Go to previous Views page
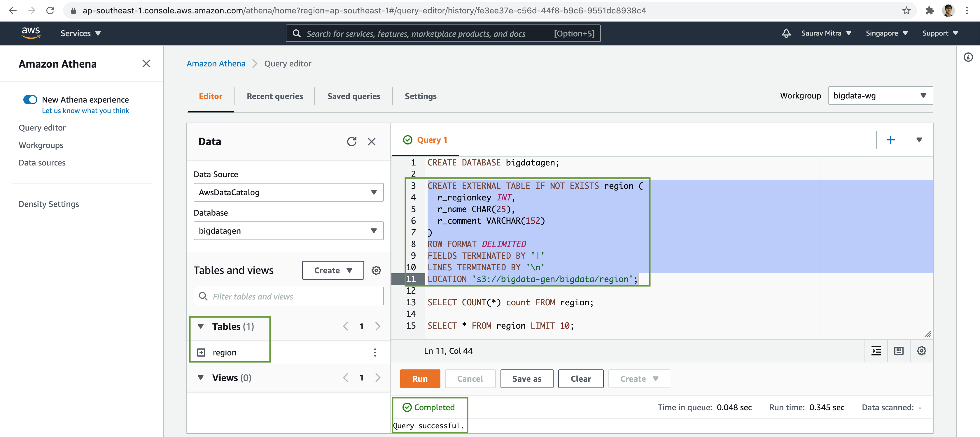980x437 pixels. click(x=345, y=378)
